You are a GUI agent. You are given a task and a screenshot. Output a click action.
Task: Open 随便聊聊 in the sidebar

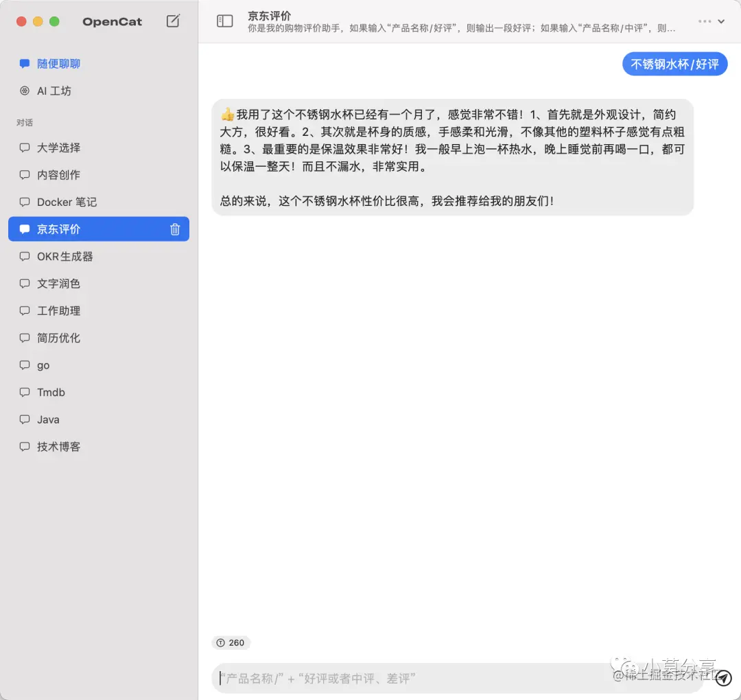99,64
